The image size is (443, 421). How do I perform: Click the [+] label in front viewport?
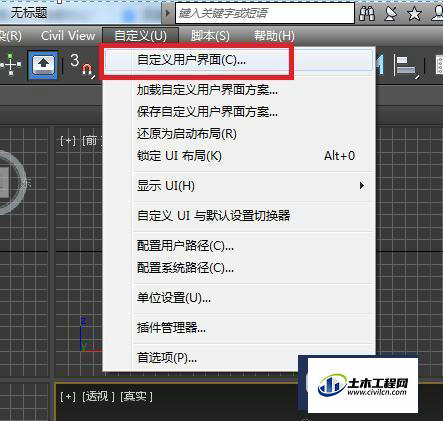point(68,141)
